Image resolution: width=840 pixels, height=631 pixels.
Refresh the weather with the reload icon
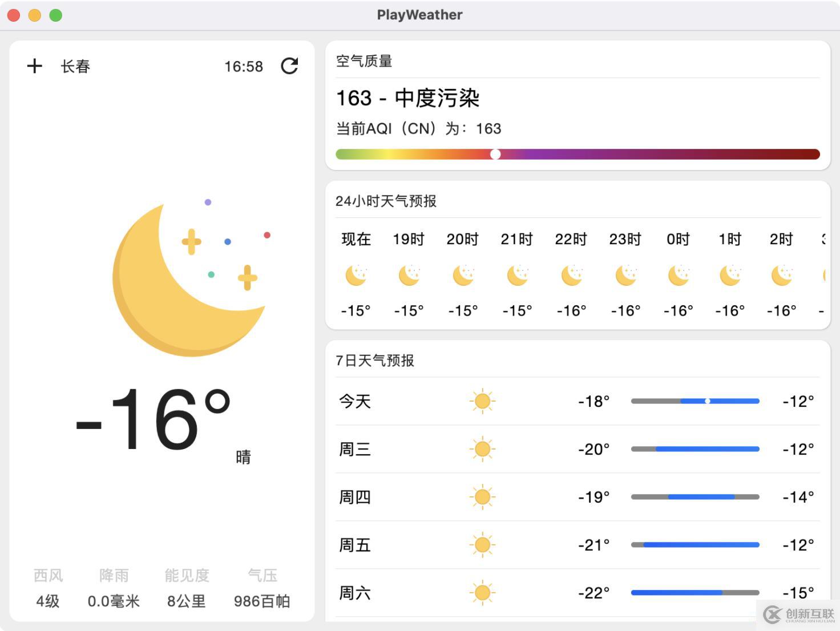pyautogui.click(x=290, y=66)
